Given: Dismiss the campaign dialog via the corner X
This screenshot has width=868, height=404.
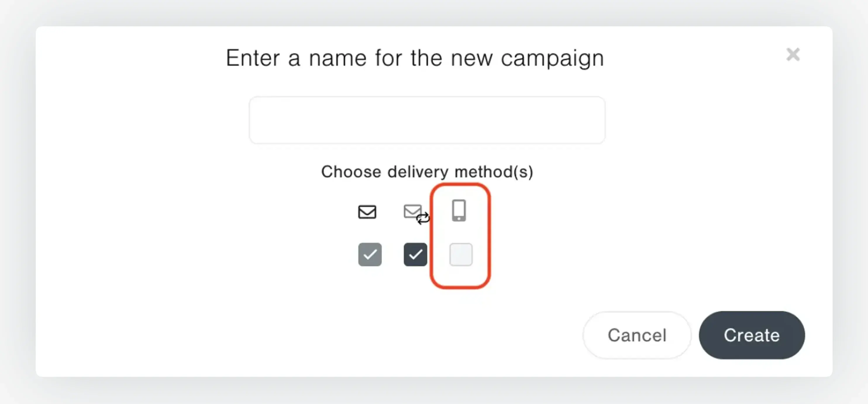Looking at the screenshot, I should pos(793,55).
